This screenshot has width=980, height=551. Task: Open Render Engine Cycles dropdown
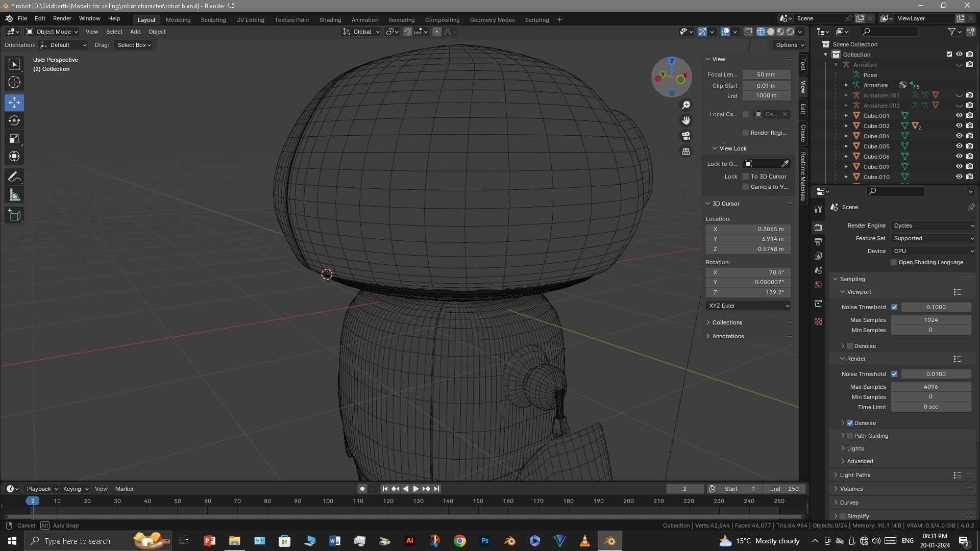click(x=933, y=226)
